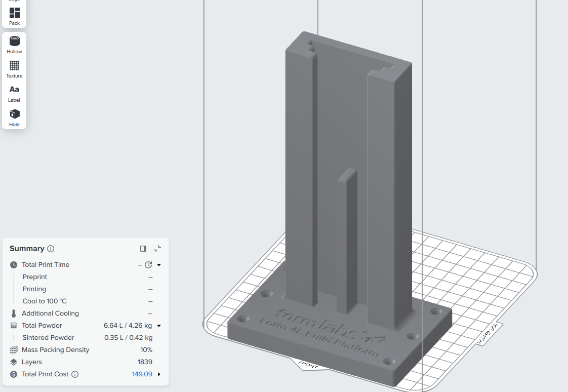Toggle the Summary panel split view
Image resolution: width=568 pixels, height=392 pixels.
(143, 249)
